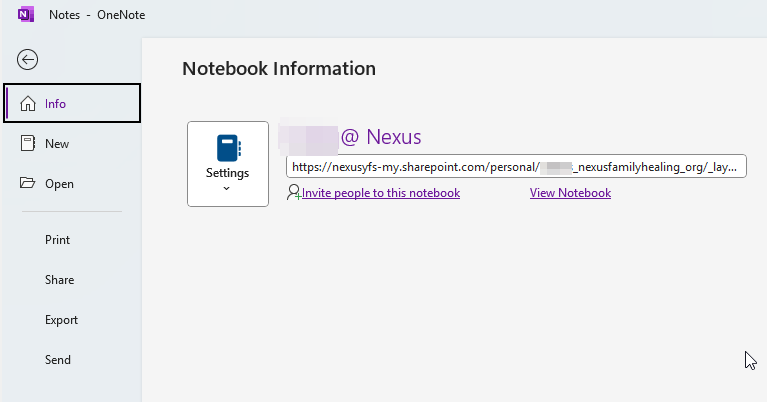Switch to the Share tab

(72, 280)
